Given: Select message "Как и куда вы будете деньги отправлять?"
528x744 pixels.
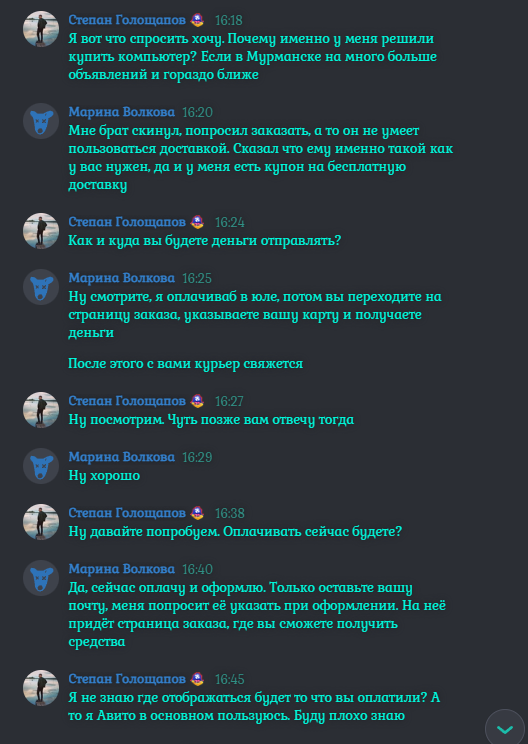Looking at the screenshot, I should pos(205,241).
